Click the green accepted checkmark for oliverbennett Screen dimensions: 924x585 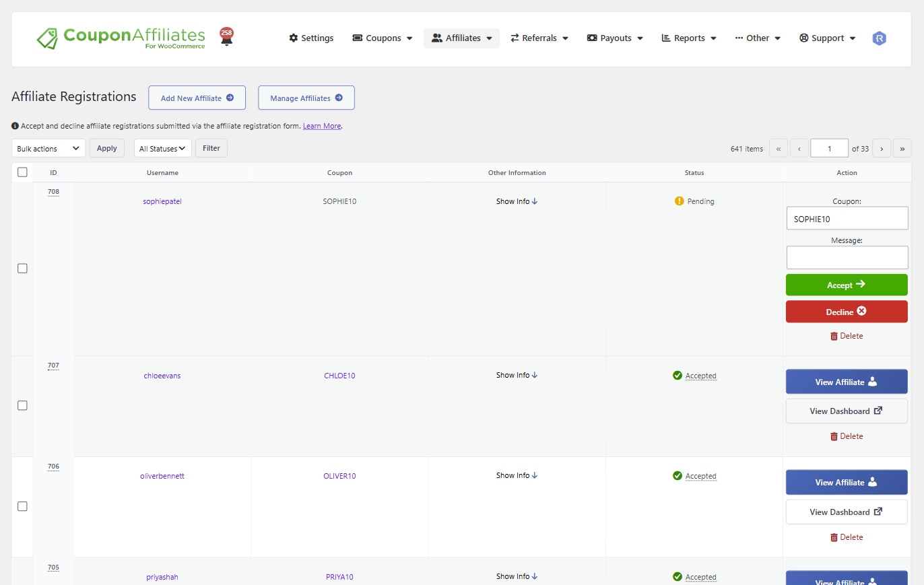click(678, 476)
